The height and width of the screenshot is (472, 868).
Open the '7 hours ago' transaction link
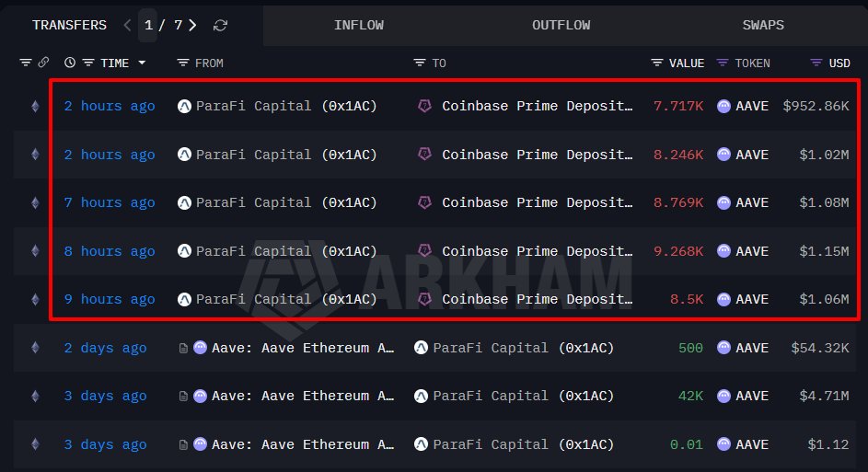click(x=110, y=202)
